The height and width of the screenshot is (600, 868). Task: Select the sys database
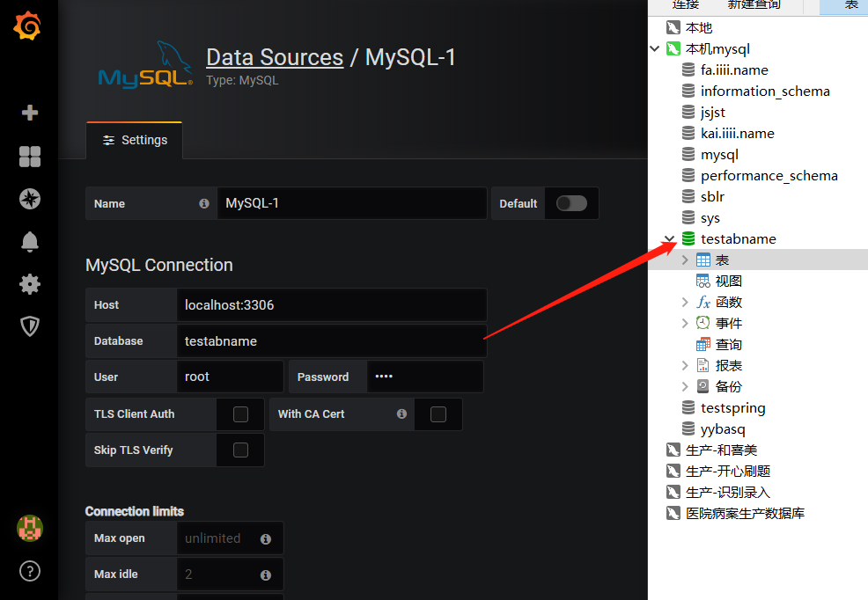tap(710, 218)
